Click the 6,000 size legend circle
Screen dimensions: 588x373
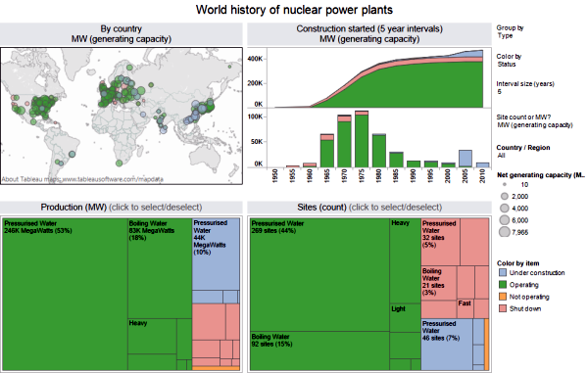coord(505,220)
